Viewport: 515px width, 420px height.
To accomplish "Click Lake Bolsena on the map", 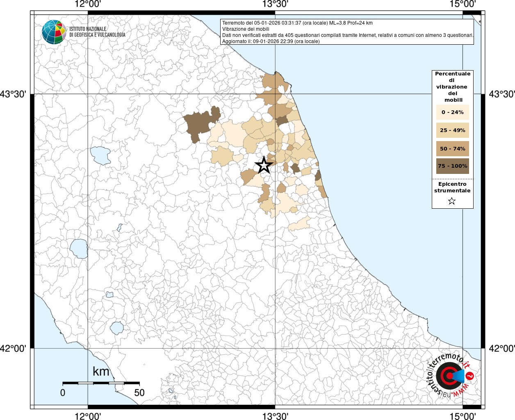I will tap(79, 249).
